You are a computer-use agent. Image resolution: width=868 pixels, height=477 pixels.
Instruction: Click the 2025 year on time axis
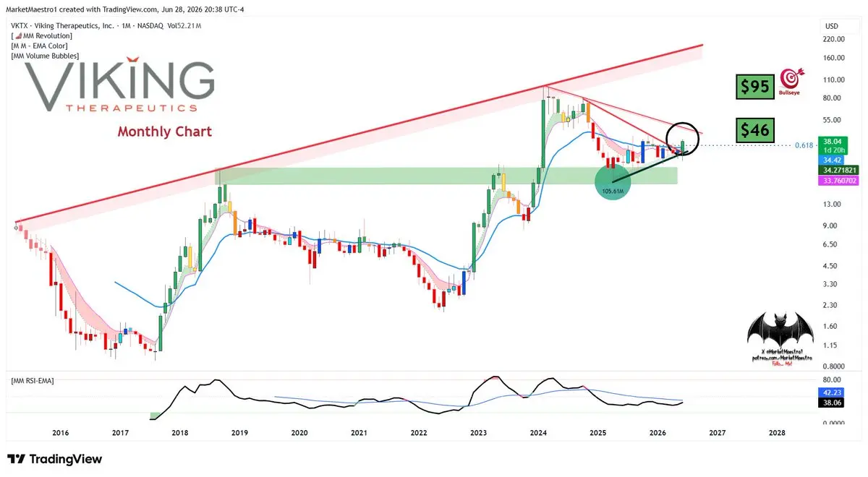click(x=597, y=434)
